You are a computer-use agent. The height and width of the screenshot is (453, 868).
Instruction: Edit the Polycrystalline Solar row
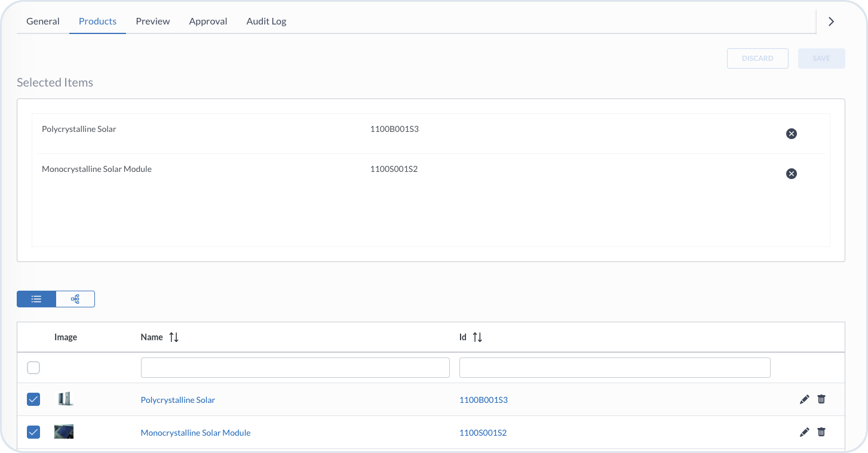(x=804, y=399)
